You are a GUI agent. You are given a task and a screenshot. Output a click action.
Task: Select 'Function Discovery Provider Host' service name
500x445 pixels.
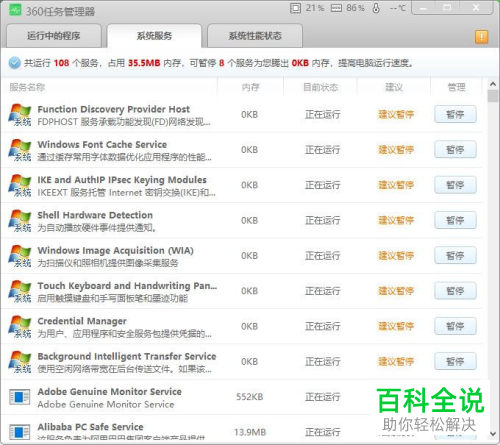coord(114,109)
